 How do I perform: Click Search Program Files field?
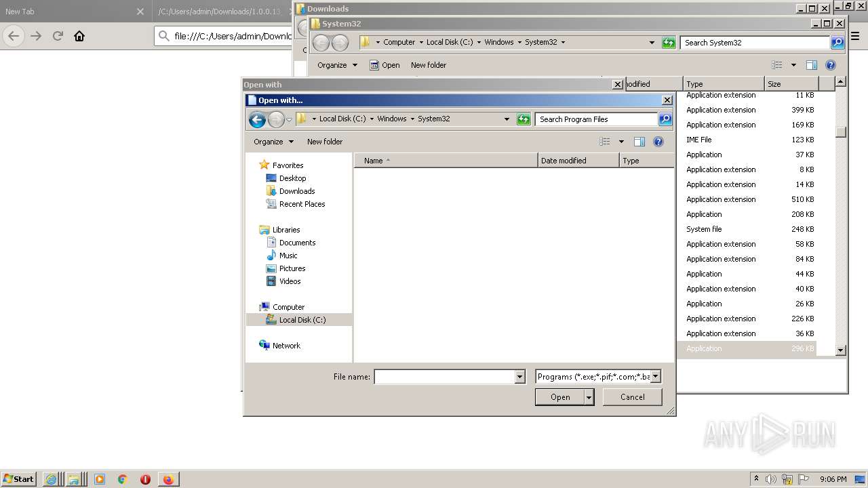click(597, 119)
